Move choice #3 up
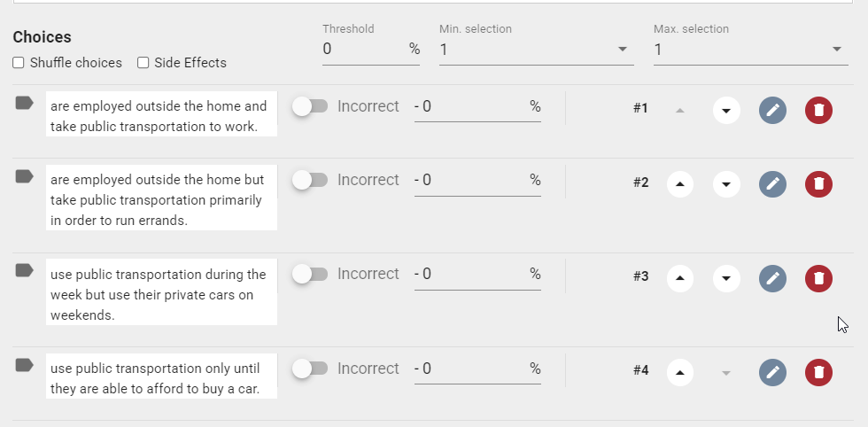 (680, 278)
